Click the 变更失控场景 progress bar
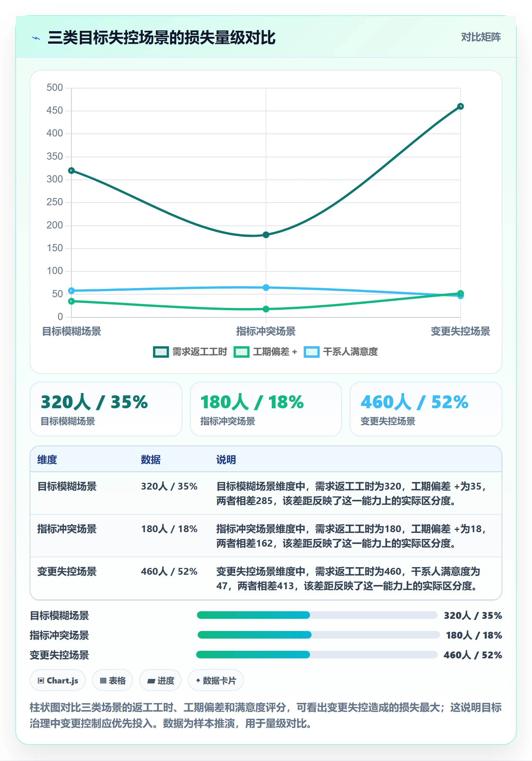The height and width of the screenshot is (761, 532). (x=317, y=655)
